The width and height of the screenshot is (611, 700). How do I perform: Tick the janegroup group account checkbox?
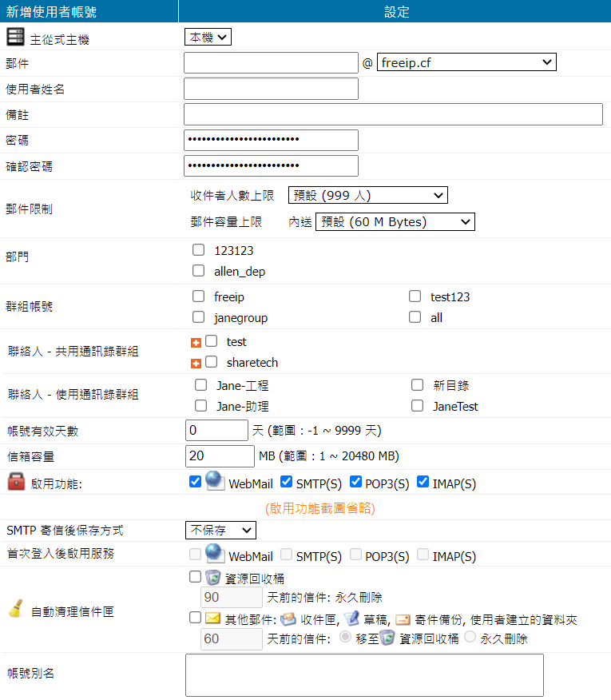[x=199, y=317]
